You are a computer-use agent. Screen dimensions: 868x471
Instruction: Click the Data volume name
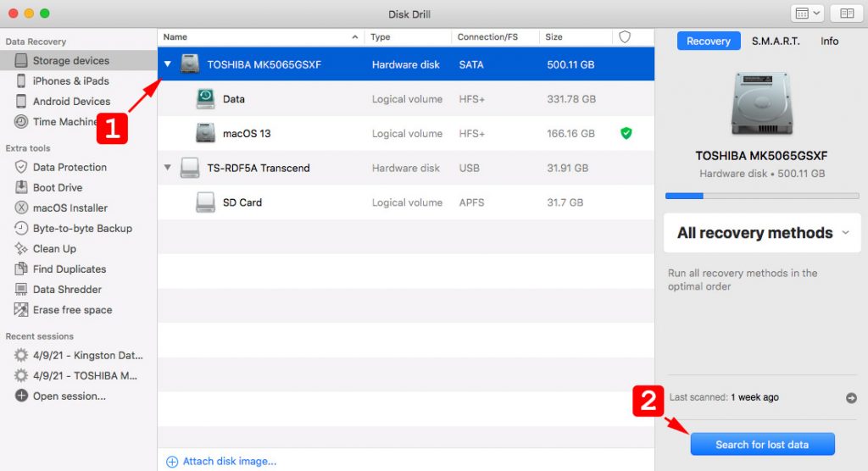[234, 99]
